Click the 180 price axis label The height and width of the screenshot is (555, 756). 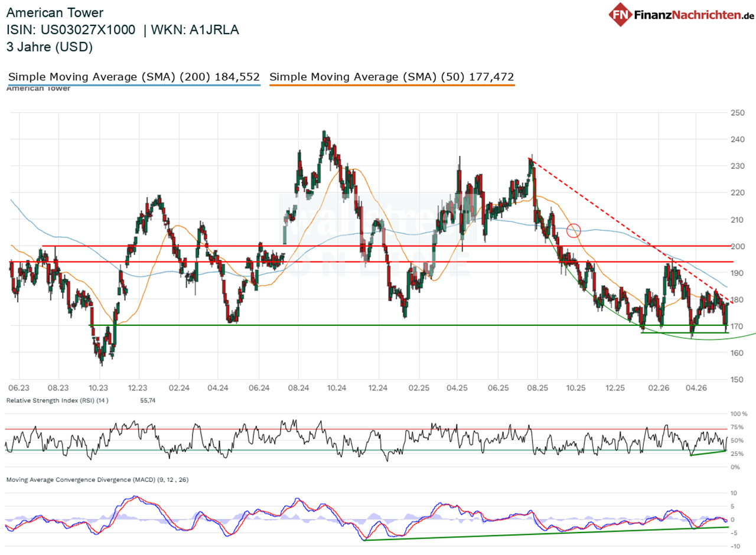click(737, 299)
